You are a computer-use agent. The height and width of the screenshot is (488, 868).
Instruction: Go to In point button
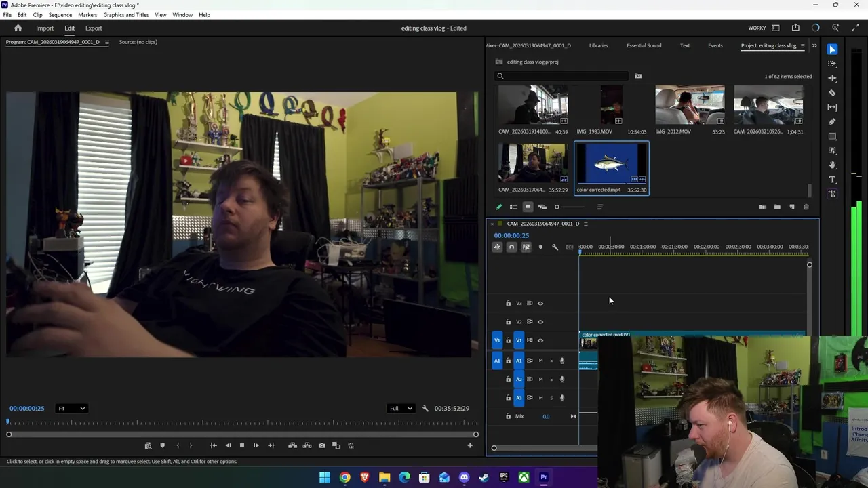click(x=214, y=445)
